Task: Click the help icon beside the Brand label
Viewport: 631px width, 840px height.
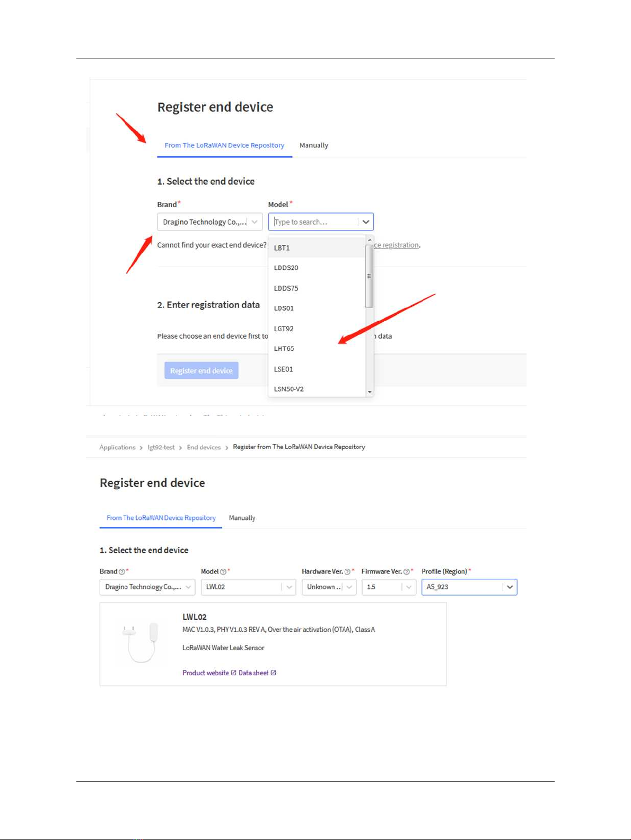Action: click(x=122, y=572)
